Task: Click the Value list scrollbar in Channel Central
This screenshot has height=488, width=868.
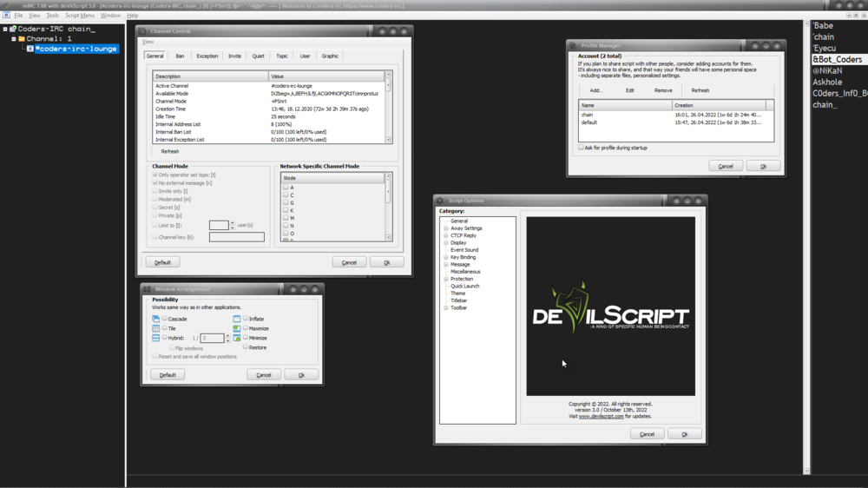Action: (x=388, y=107)
